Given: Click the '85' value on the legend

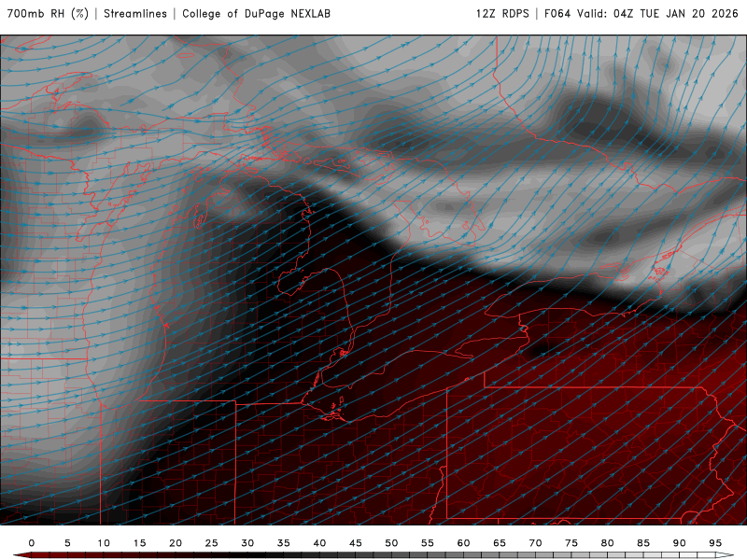Looking at the screenshot, I should 643,543.
